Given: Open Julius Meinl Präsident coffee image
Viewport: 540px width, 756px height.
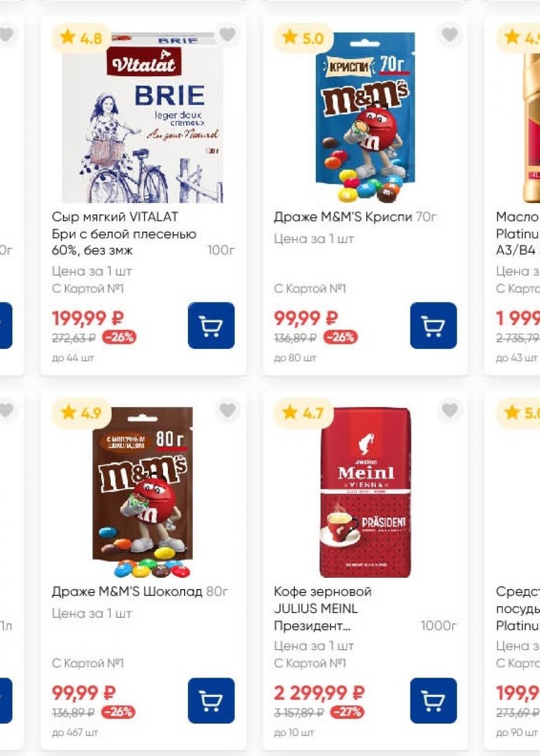Looking at the screenshot, I should (x=365, y=492).
